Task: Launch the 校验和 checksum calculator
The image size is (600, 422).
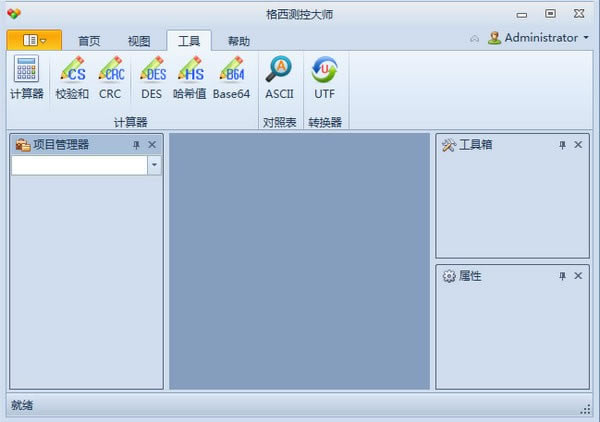Action: pyautogui.click(x=72, y=78)
